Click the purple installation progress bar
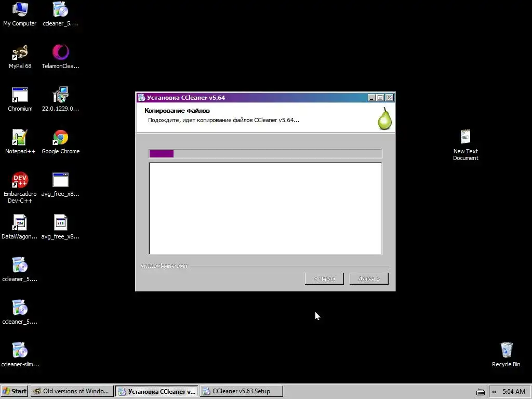This screenshot has height=399, width=532. pos(265,154)
